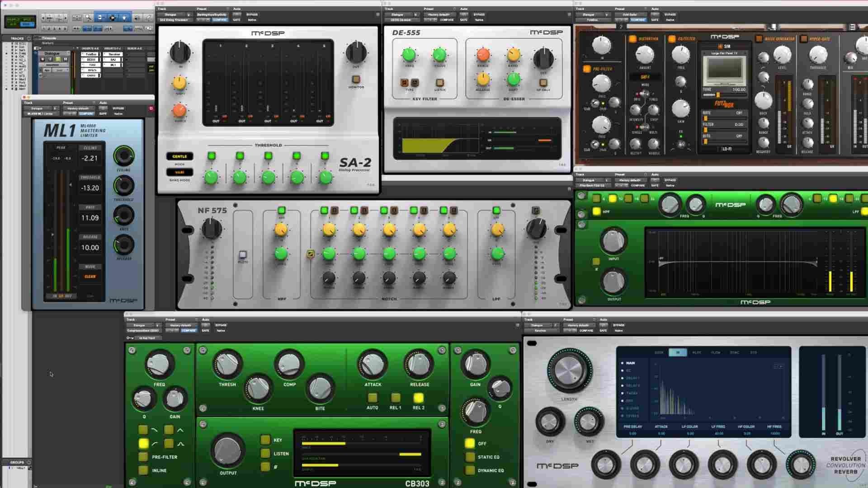Select the Zoomer tool in Pro Tools toolbar
Screen dimensions: 868x488
click(x=88, y=18)
